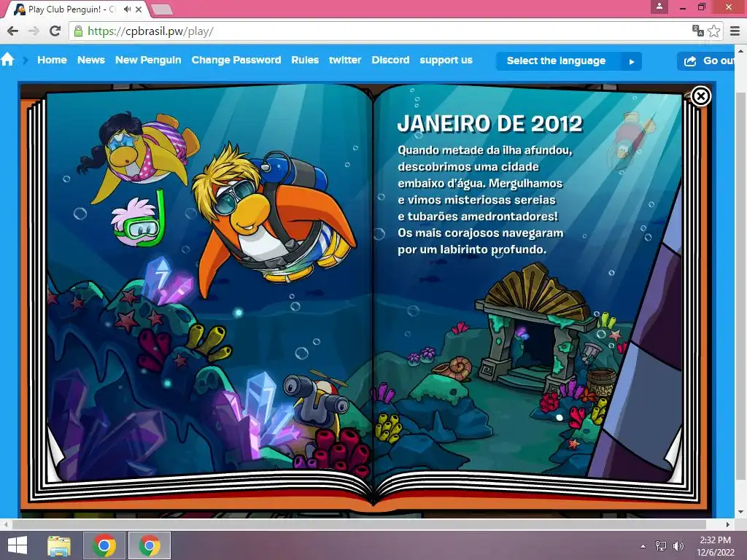The image size is (747, 560).
Task: Click the arrow in language selector
Action: point(632,61)
